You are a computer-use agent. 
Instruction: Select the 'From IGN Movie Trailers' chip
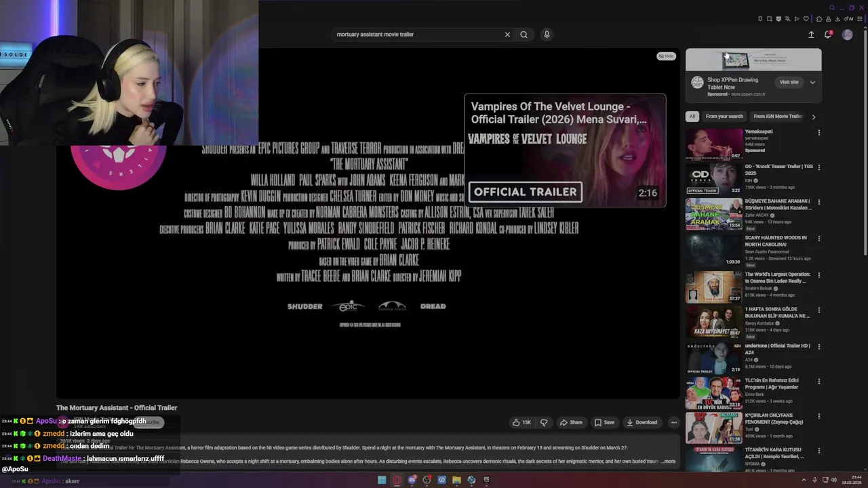[x=778, y=117]
